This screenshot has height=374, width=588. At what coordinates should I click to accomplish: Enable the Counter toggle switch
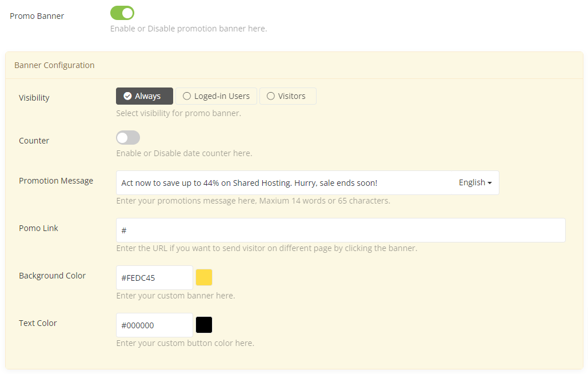(128, 138)
